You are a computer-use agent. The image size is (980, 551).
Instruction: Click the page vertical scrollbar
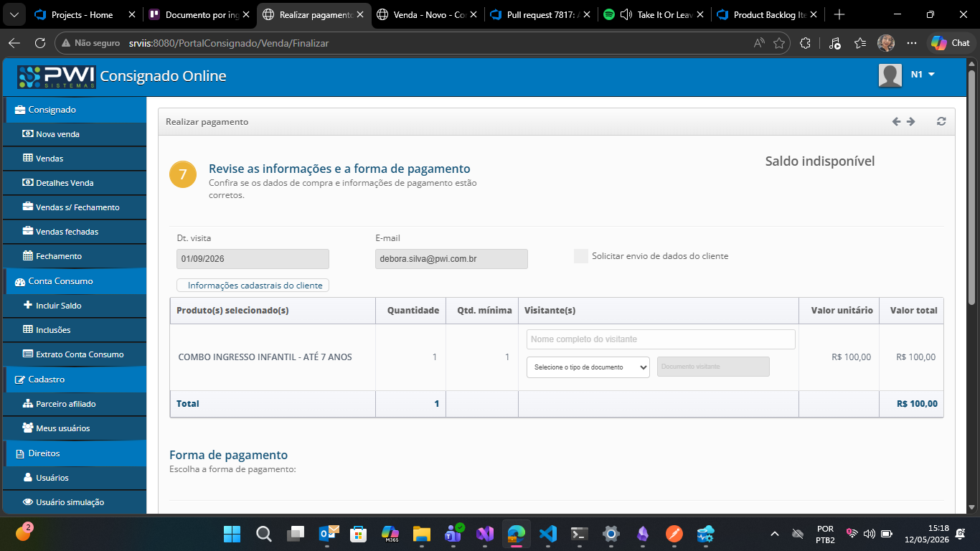972,187
